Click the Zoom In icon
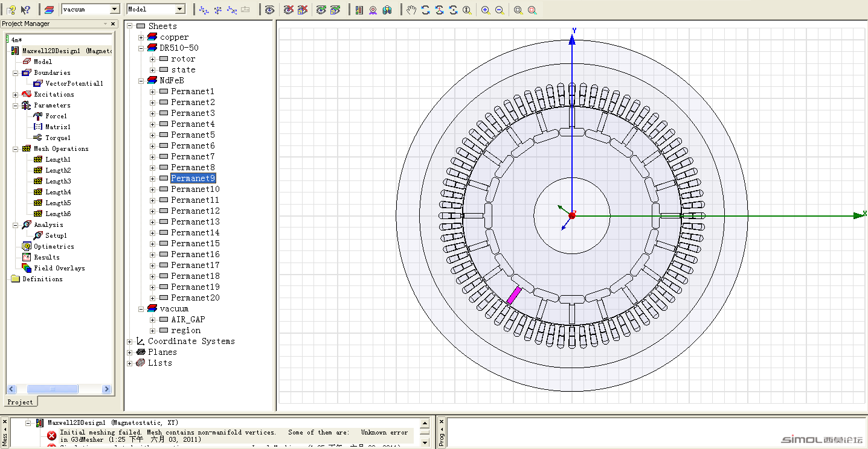Screen dimensions: 868x449 click(x=486, y=10)
